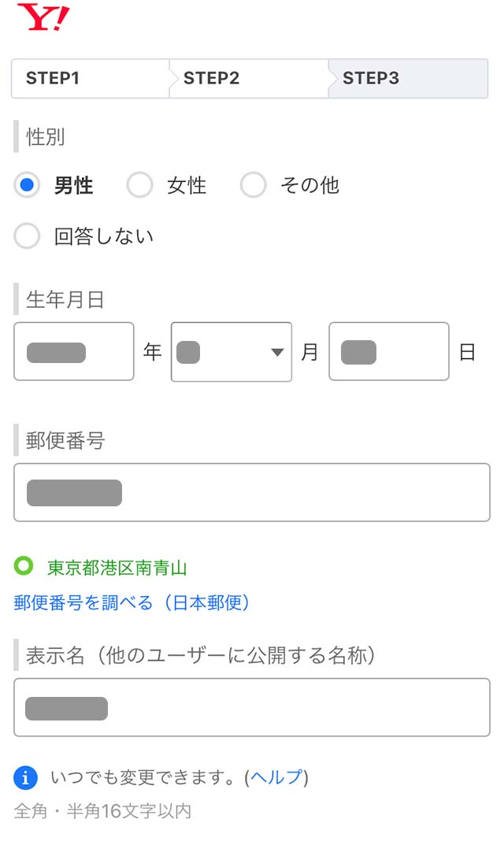The height and width of the screenshot is (841, 504).
Task: Click the green postal code validation circle
Action: pos(24,565)
